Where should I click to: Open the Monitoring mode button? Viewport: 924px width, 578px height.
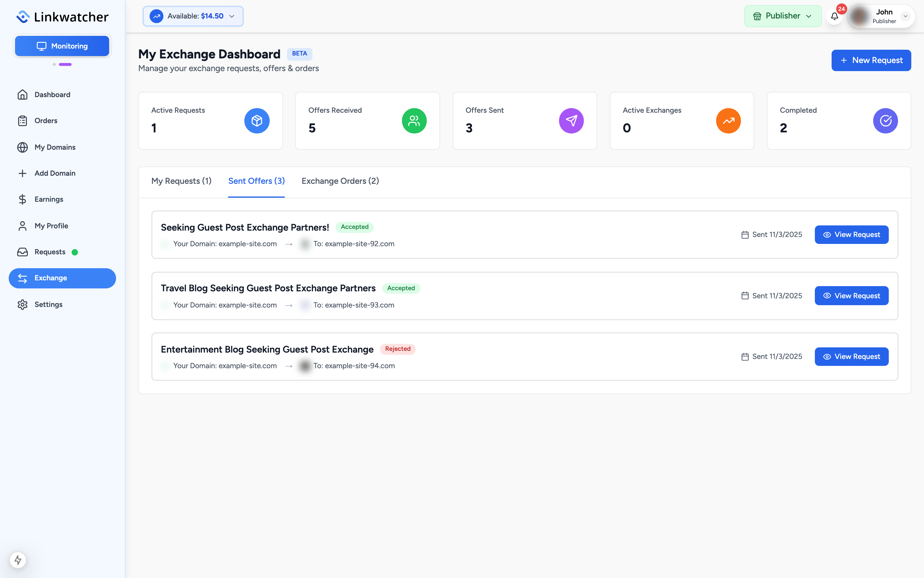coord(62,46)
